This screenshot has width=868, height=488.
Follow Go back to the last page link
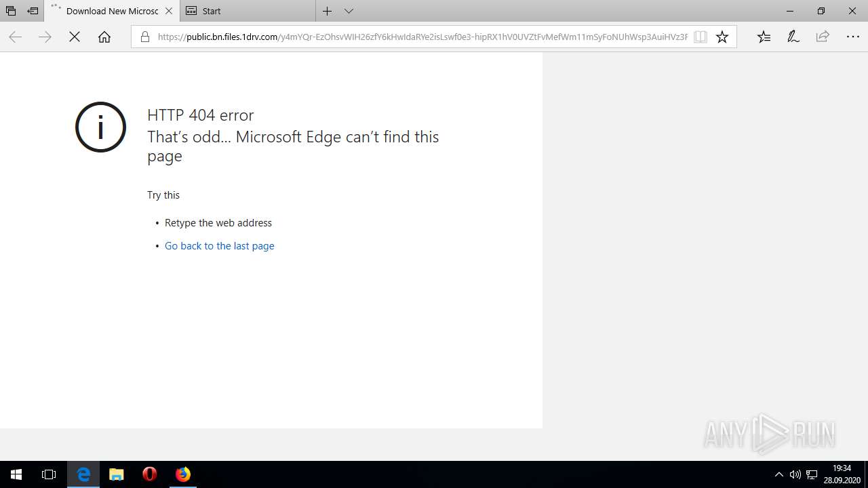click(x=220, y=246)
